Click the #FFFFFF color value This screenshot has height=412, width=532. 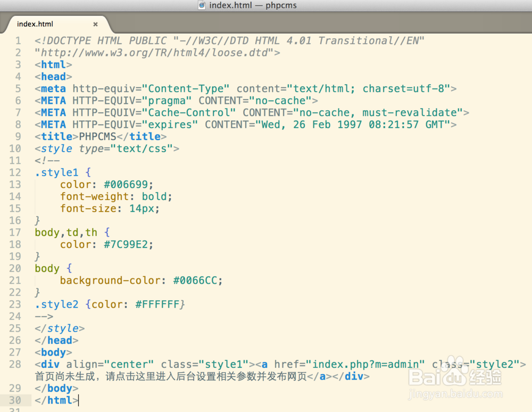tap(157, 304)
